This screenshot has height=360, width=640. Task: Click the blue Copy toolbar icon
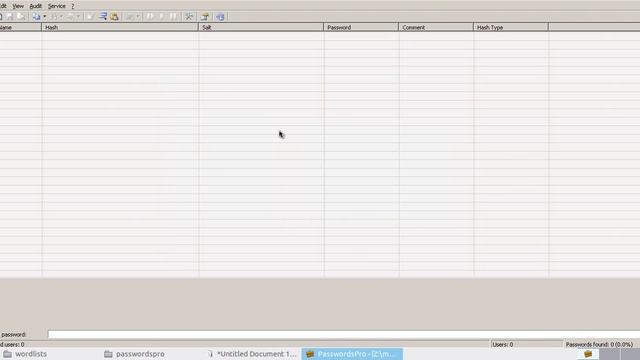(36, 17)
